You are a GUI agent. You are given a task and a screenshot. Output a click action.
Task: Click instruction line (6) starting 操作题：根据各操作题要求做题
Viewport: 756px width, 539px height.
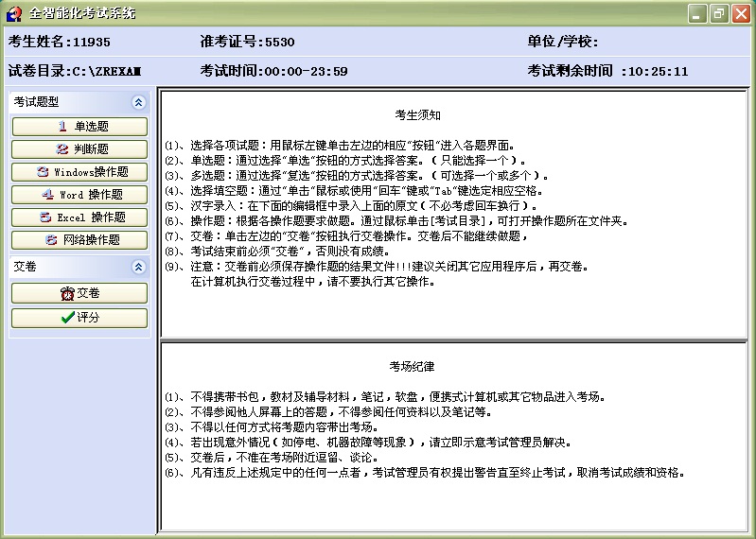(396, 221)
